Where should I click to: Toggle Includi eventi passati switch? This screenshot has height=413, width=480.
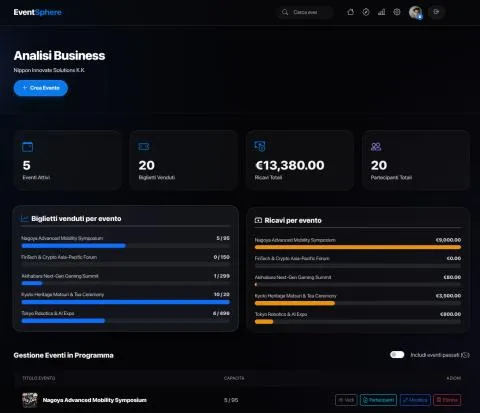click(x=397, y=355)
